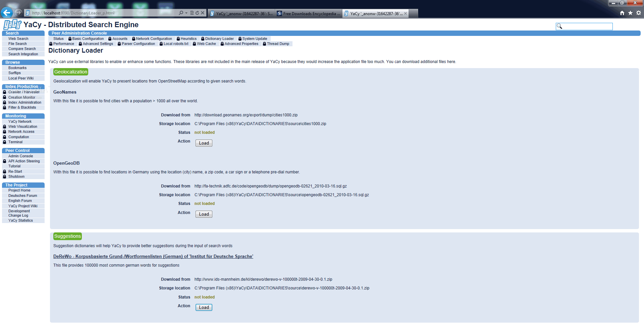
Task: Expand address bar dropdown arrow
Action: 186,13
